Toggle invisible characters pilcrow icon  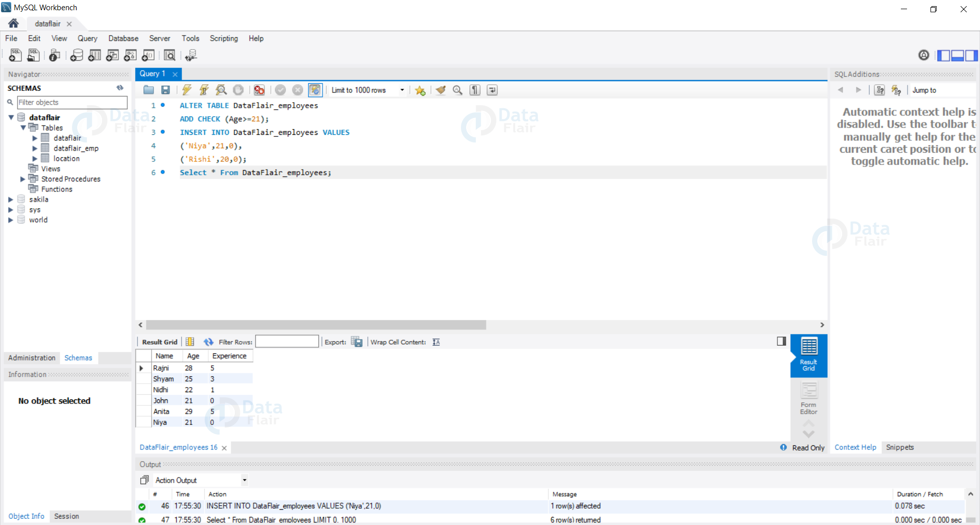(x=475, y=90)
